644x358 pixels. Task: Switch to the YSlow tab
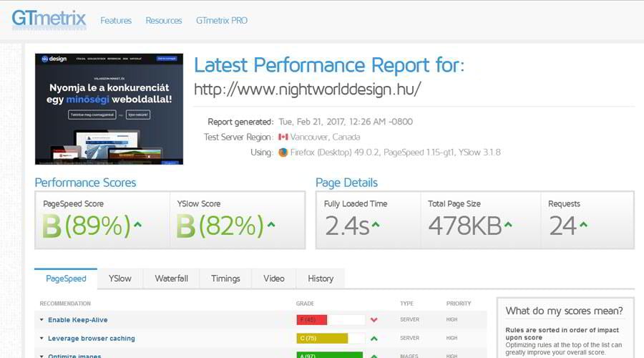[x=119, y=279]
